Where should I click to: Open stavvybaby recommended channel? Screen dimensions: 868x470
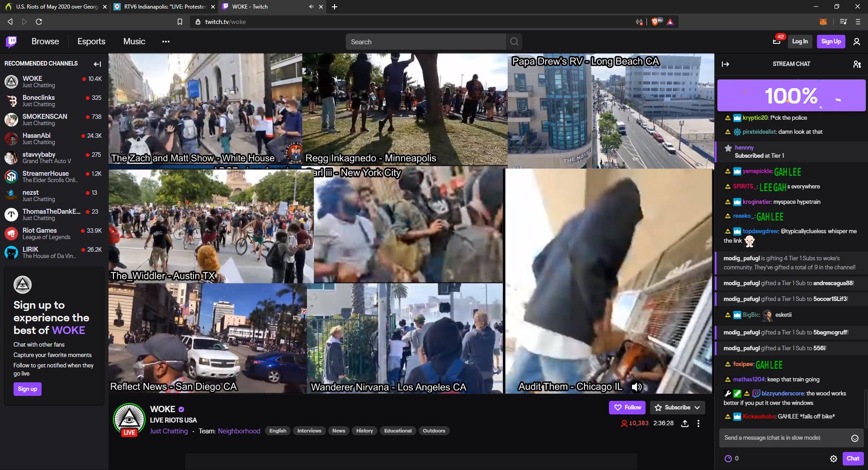tap(53, 158)
